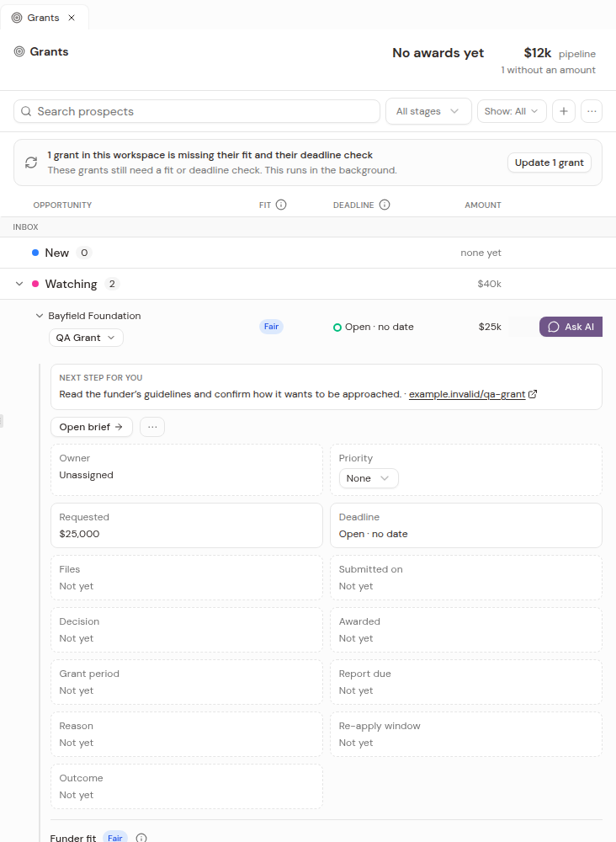Screen dimensions: 616x842
Task: Edit the Deadline Open · no date field
Action: coord(465,525)
